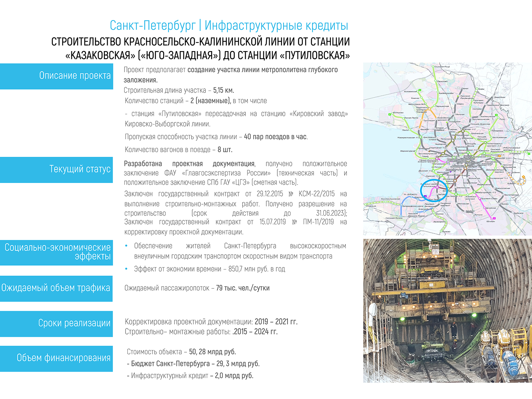Select the 'Описание проекта' blue label

click(56, 76)
